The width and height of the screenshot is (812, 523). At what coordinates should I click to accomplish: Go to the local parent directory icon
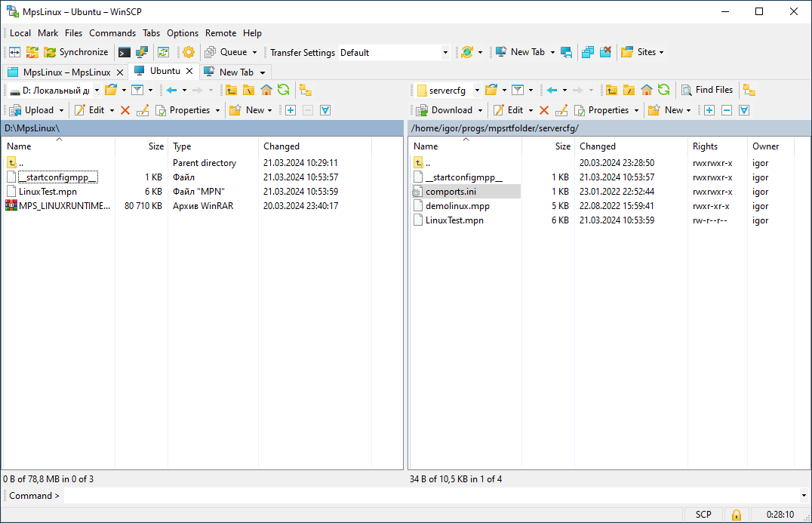pos(231,91)
